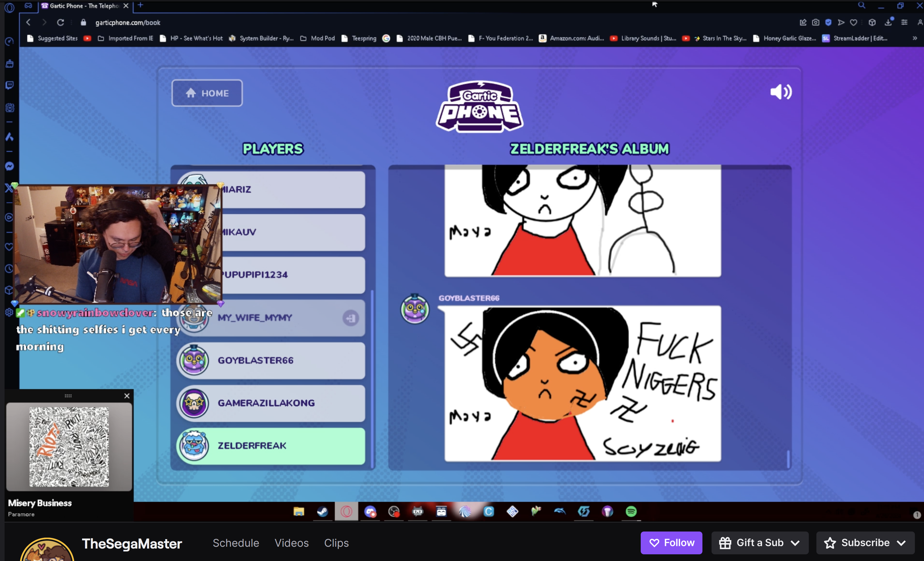Open File Explorer from the taskbar
This screenshot has width=924, height=561.
point(298,511)
